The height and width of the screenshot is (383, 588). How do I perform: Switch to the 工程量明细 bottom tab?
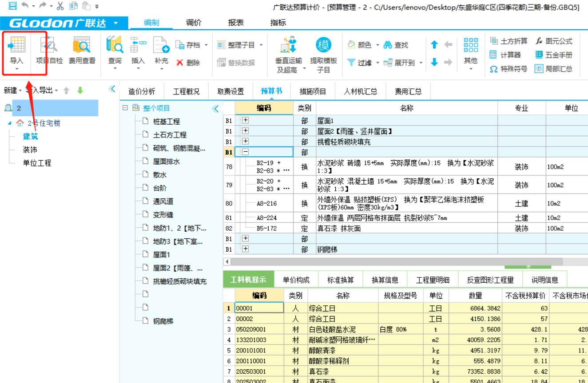(x=433, y=280)
